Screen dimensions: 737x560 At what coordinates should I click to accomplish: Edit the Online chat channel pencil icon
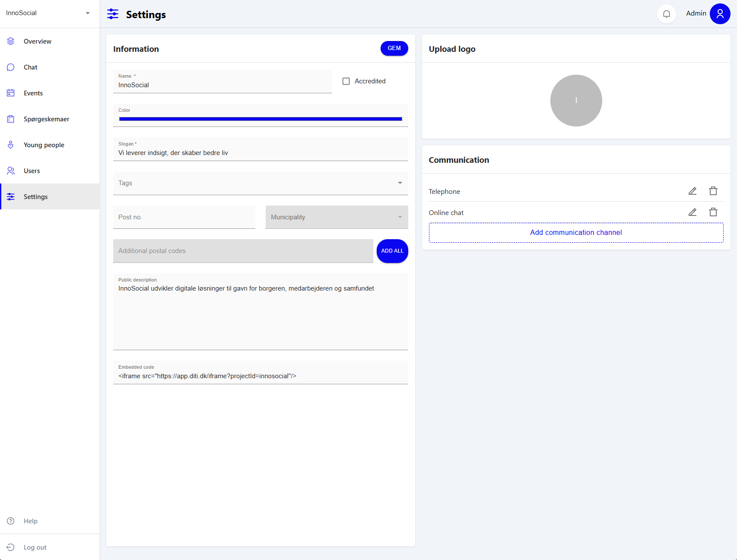point(693,212)
